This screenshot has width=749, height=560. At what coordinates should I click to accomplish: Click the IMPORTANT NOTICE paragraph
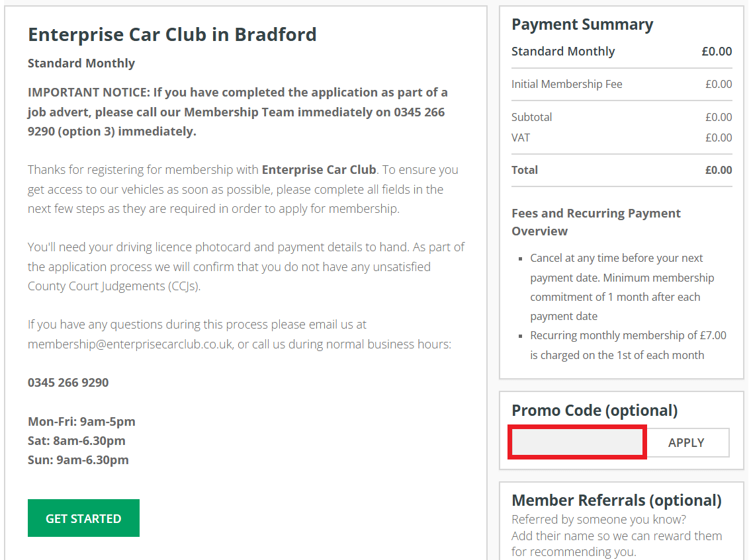(238, 112)
